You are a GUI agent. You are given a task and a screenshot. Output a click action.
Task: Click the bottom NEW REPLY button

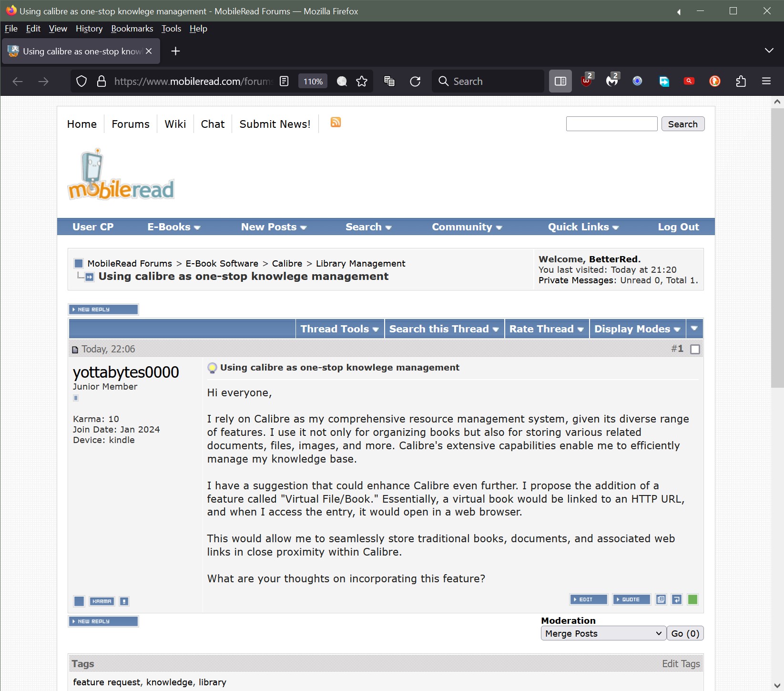click(x=103, y=621)
